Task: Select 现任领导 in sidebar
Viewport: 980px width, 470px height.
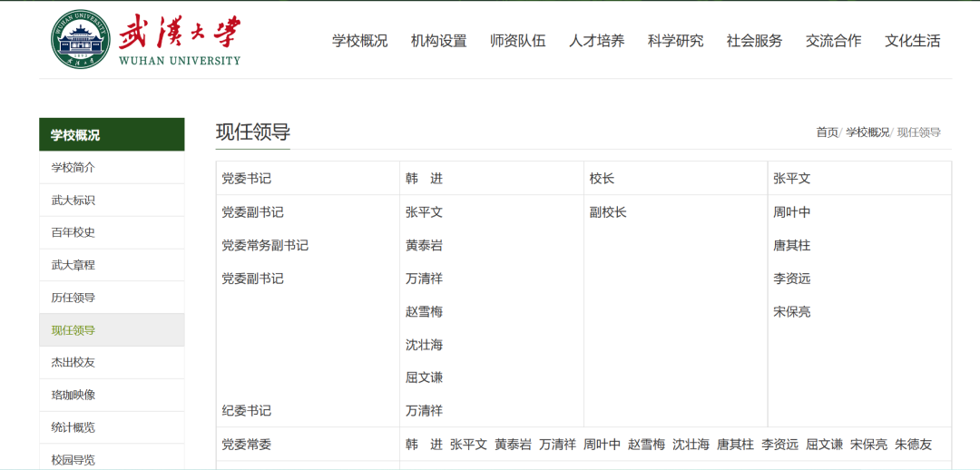Action: pyautogui.click(x=112, y=330)
